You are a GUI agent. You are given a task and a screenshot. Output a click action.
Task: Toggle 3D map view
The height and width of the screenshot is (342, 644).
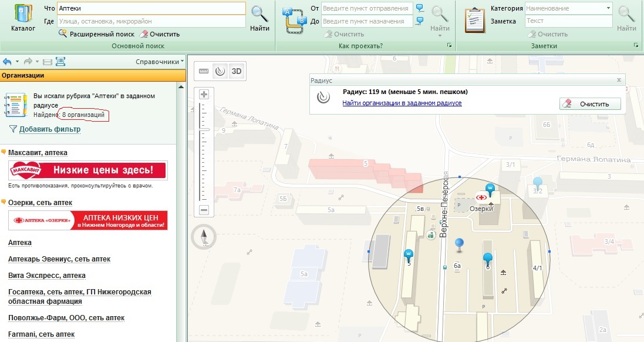[x=237, y=71]
